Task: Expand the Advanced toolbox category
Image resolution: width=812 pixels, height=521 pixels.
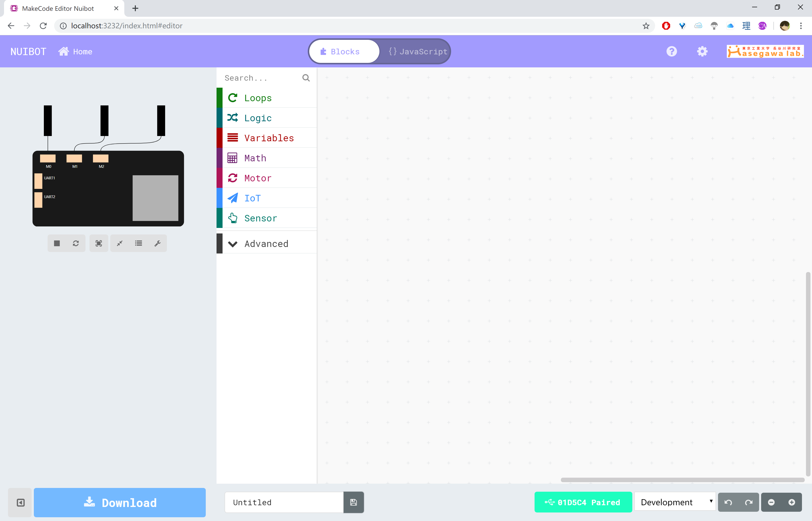Action: [266, 243]
